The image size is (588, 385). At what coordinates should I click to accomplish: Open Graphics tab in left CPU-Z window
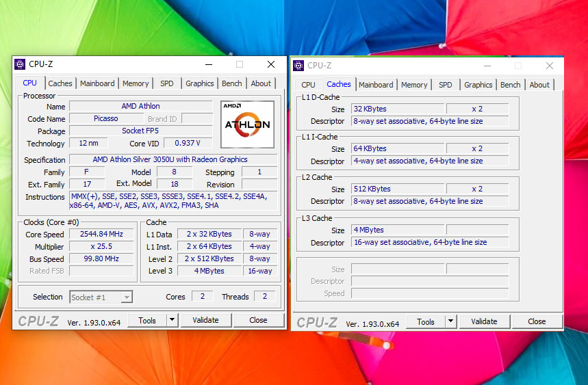(x=199, y=83)
